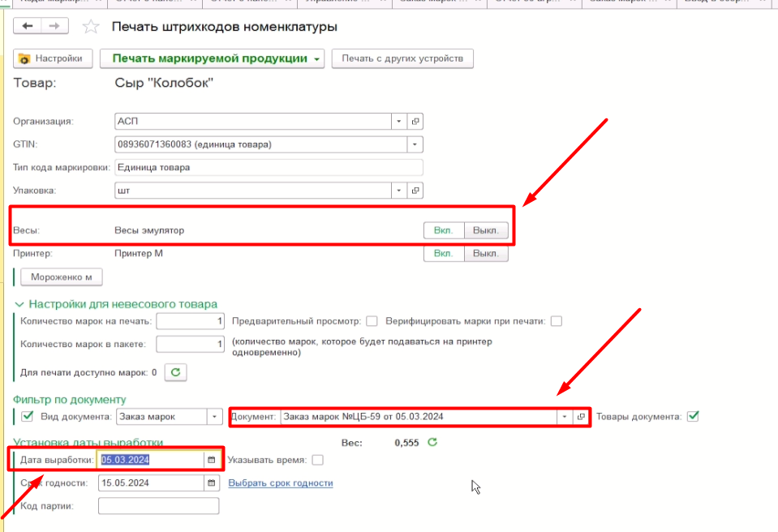Viewport: 778px width, 532px height.
Task: Click the Количество марок на печать field
Action: pyautogui.click(x=190, y=321)
